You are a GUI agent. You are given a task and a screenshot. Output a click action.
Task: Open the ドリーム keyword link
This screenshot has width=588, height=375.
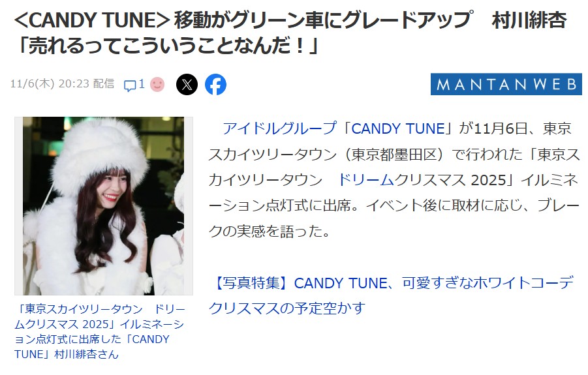pyautogui.click(x=366, y=180)
